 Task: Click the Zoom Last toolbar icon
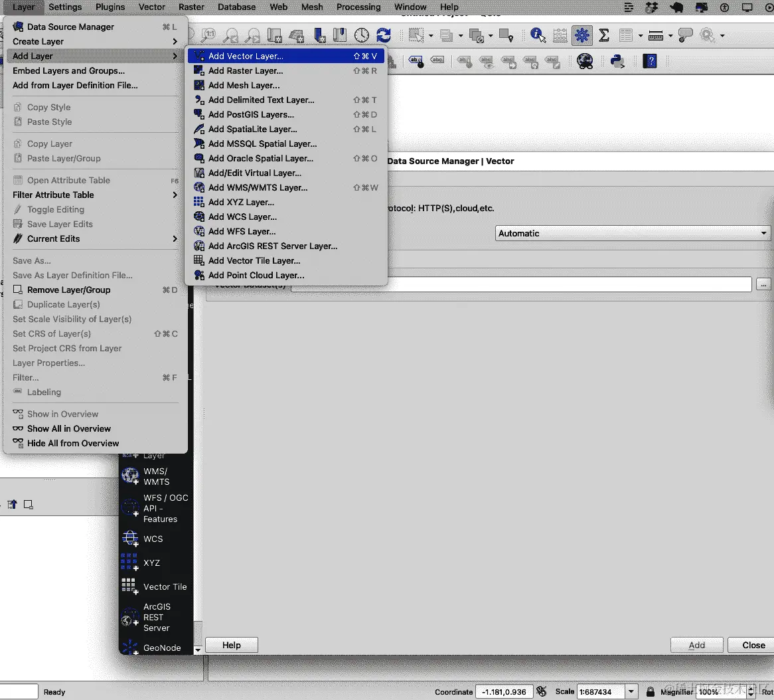(x=230, y=35)
